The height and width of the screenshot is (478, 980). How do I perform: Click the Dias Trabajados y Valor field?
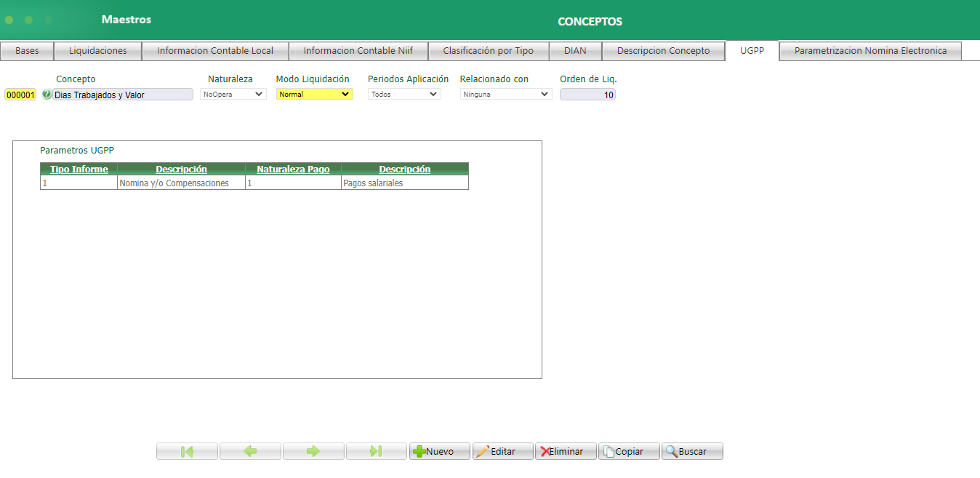click(123, 95)
